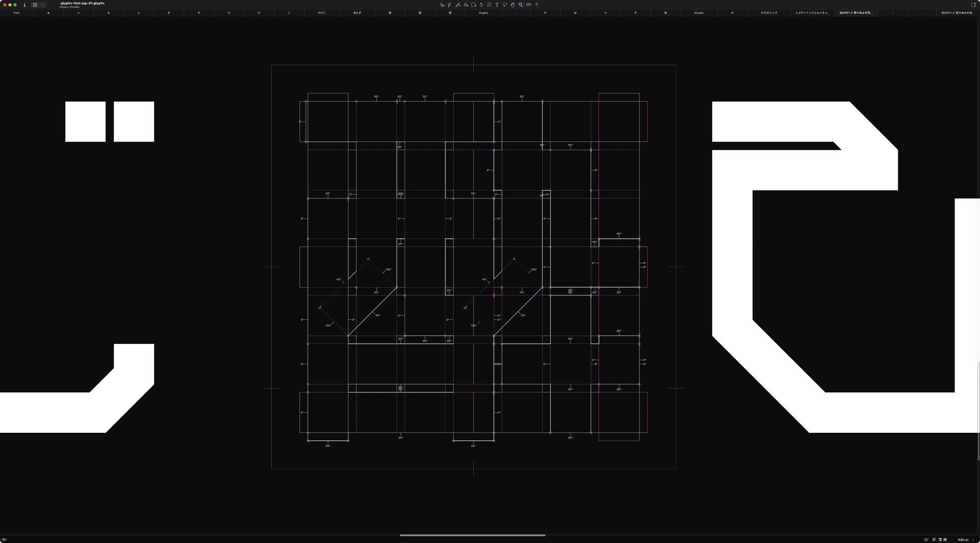Image resolution: width=980 pixels, height=543 pixels.
Task: Open the けげこ tab
Action: [322, 13]
